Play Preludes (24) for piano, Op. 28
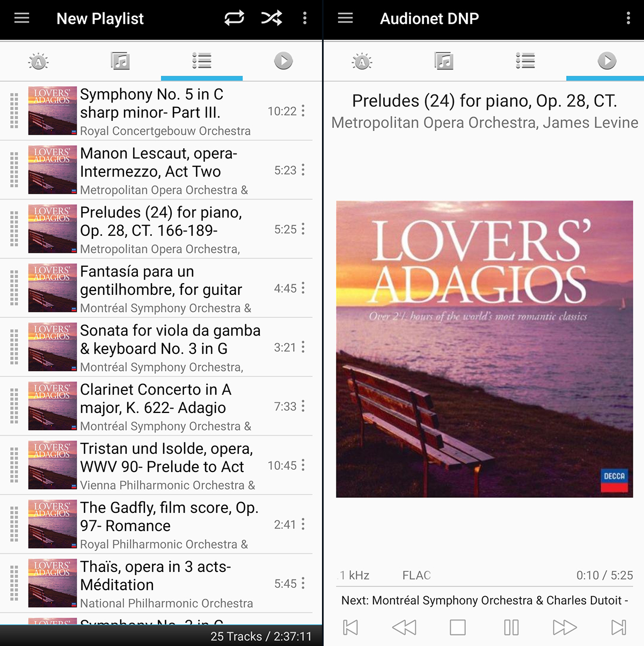644x646 pixels. click(156, 229)
